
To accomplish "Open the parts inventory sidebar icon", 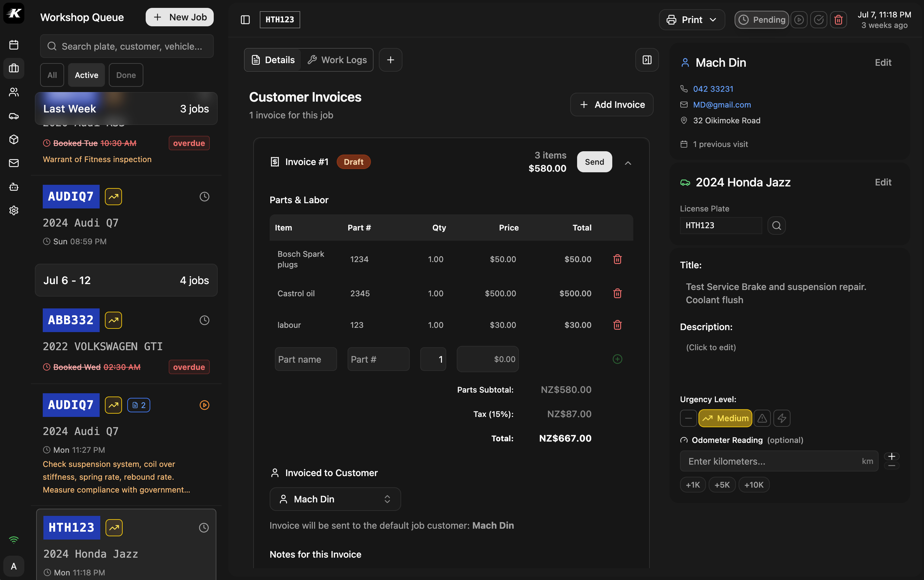I will point(14,139).
